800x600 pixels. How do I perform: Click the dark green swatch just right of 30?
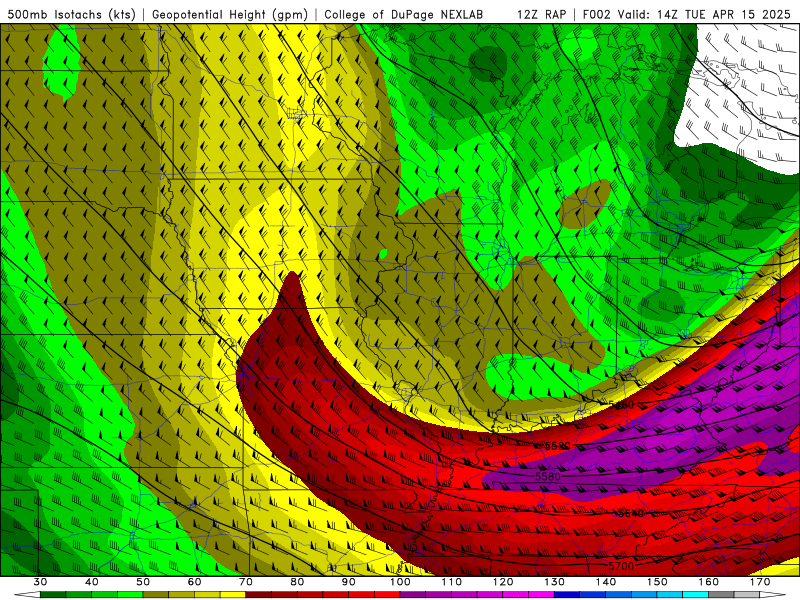pos(53,595)
